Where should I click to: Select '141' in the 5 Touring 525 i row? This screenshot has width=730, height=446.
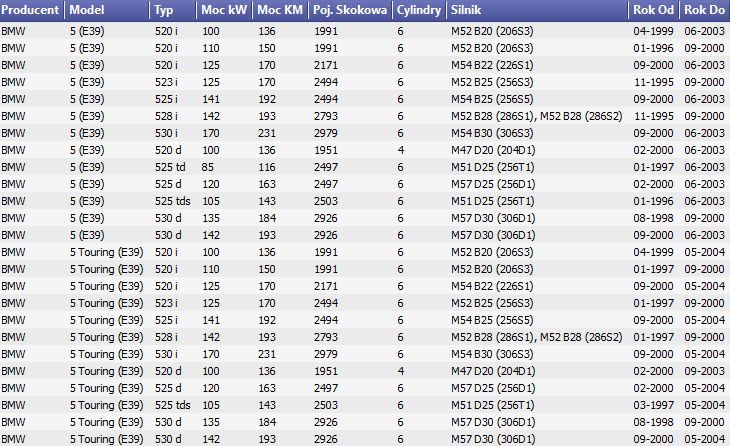210,320
